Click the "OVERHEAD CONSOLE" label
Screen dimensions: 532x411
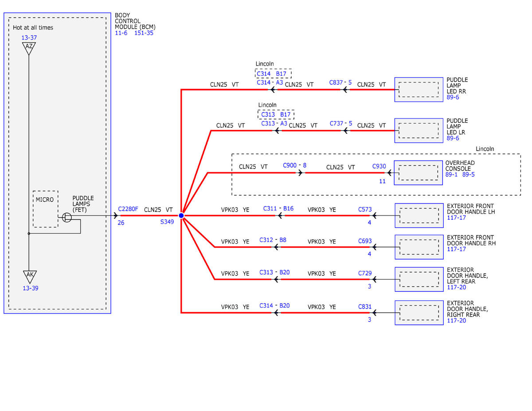tap(460, 166)
